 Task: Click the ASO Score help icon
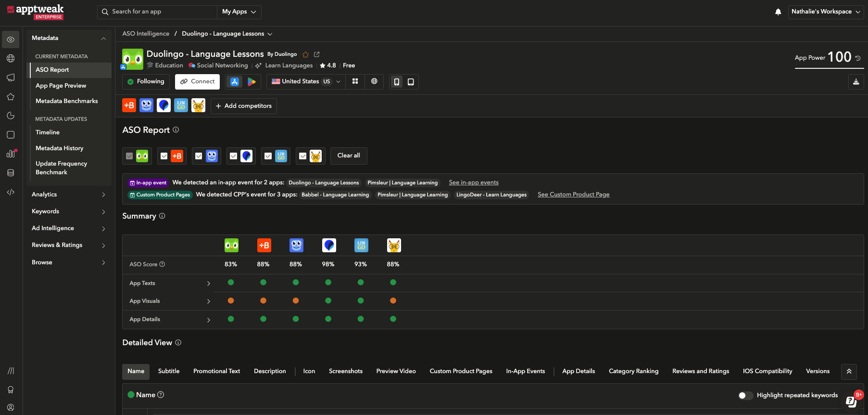162,264
